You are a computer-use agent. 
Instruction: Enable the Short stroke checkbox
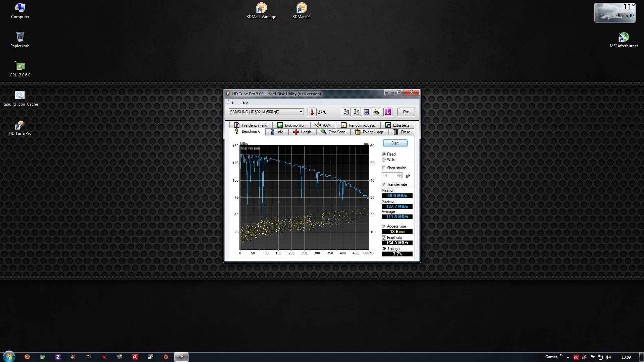384,168
